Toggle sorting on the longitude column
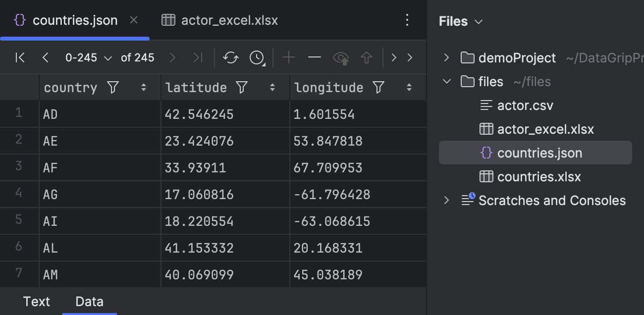The image size is (644, 315). click(x=410, y=87)
